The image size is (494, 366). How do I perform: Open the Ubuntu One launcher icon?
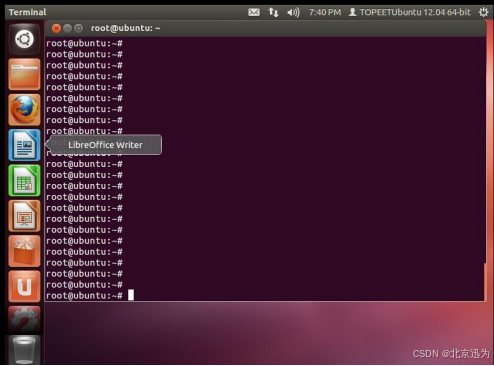(24, 286)
